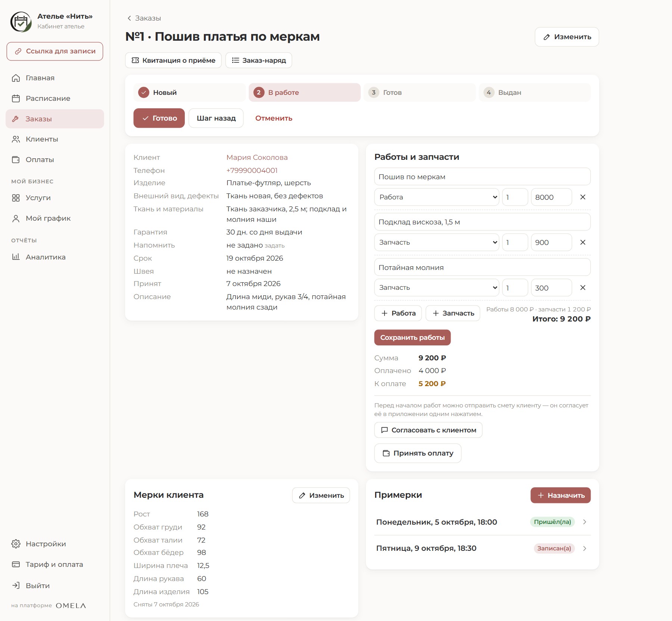Image resolution: width=672 pixels, height=621 pixels.
Task: Click the phone number +79990004001
Action: click(x=252, y=171)
